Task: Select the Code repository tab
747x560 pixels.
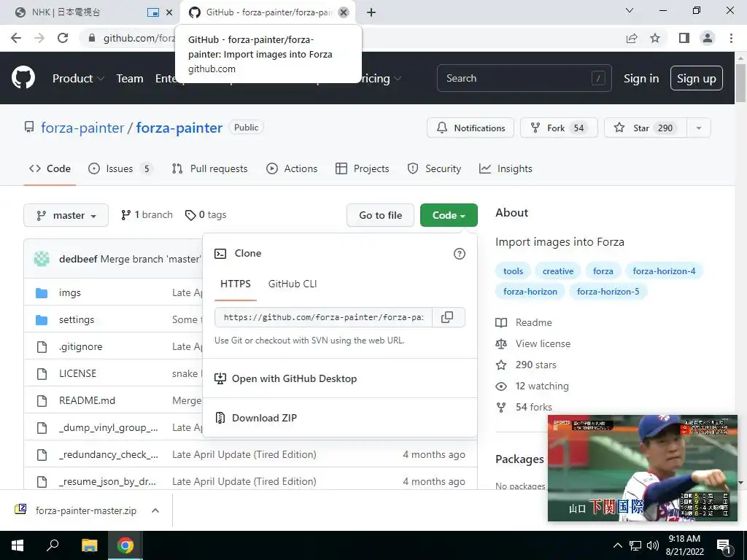Action: (50, 168)
